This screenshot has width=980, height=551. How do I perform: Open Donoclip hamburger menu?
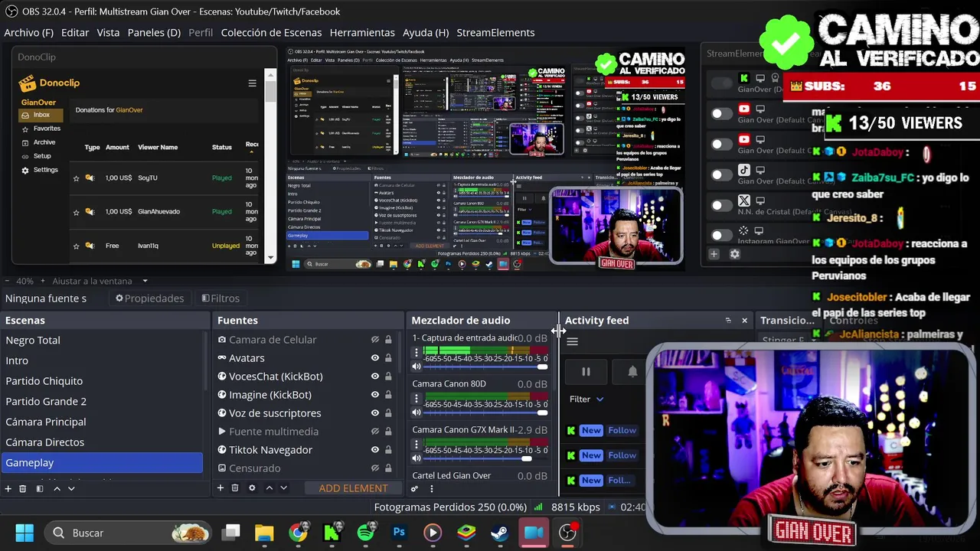tap(252, 83)
